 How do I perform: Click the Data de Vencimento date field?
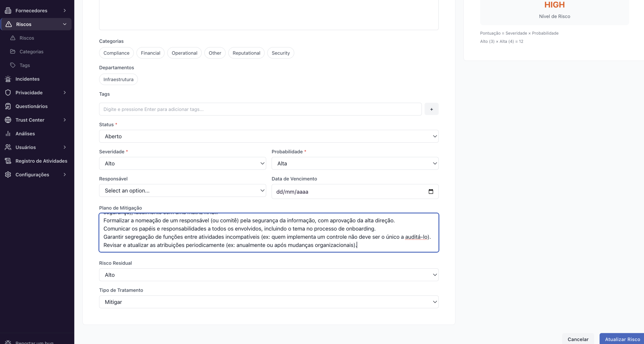point(355,192)
